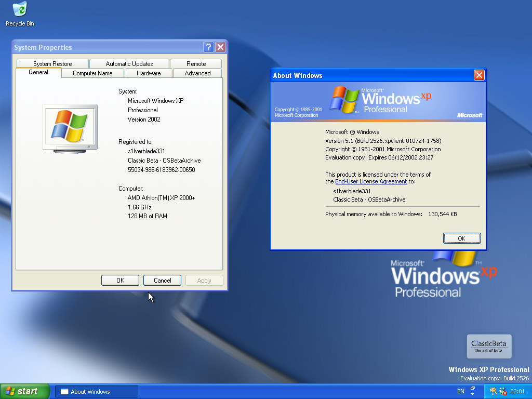Open the End-User License Agreement link
This screenshot has width=532, height=399.
pos(370,181)
